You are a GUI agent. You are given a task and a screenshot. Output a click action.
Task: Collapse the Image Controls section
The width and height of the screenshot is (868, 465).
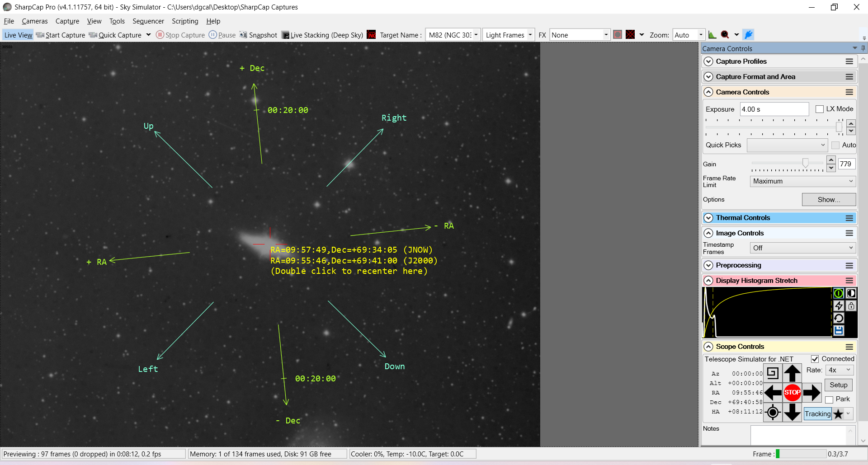pos(708,233)
